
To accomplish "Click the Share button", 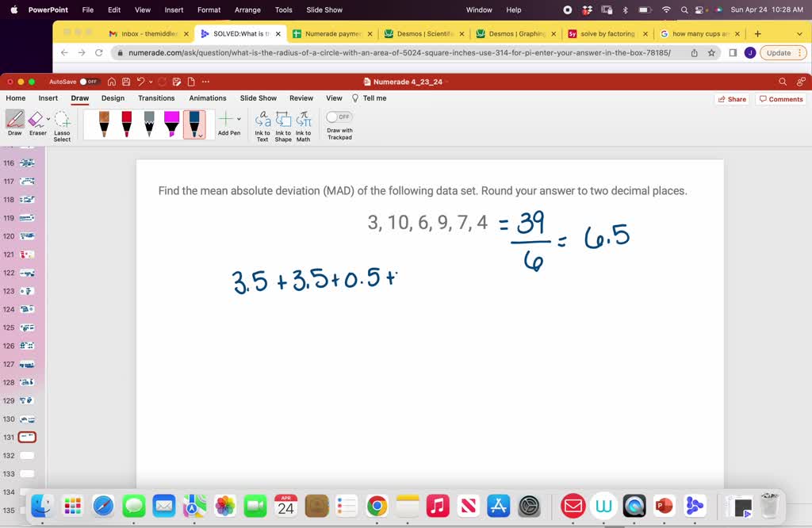I will tap(731, 99).
